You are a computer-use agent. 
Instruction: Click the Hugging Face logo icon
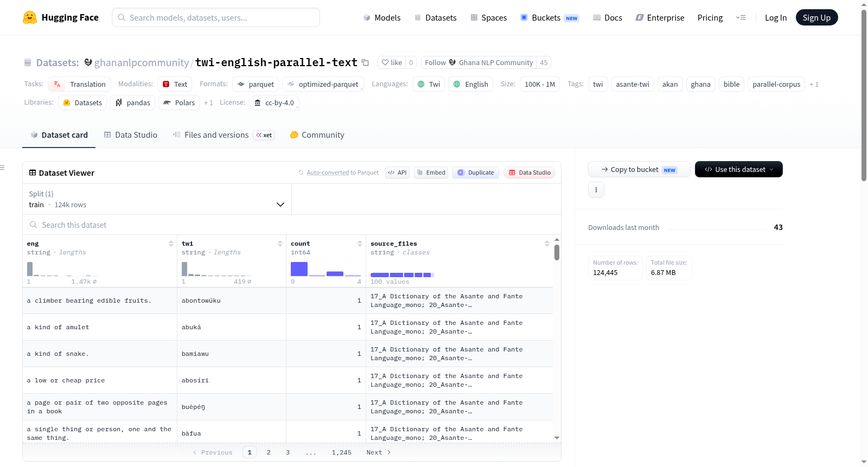click(30, 17)
